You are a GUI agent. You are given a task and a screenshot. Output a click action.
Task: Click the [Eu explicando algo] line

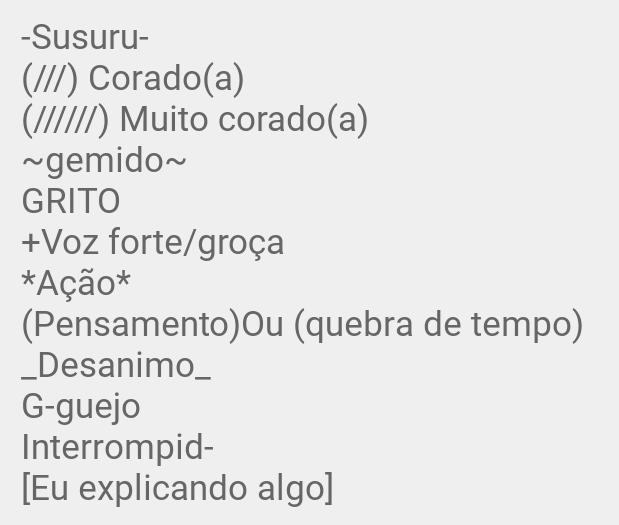[x=178, y=489]
